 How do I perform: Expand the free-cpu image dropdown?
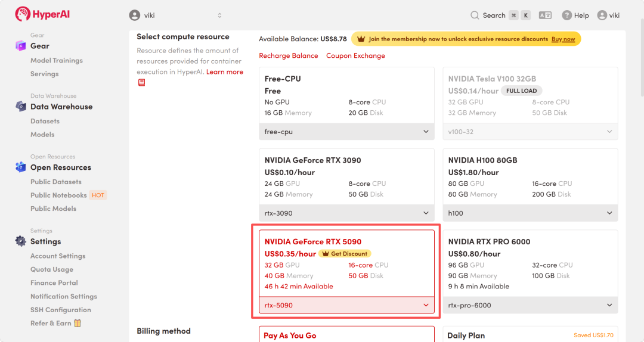(x=346, y=132)
